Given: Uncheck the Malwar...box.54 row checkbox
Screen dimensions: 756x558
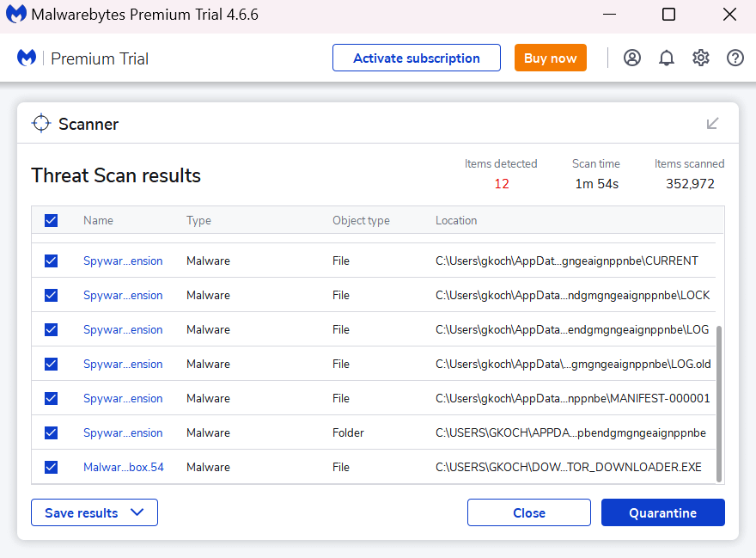Looking at the screenshot, I should click(51, 467).
